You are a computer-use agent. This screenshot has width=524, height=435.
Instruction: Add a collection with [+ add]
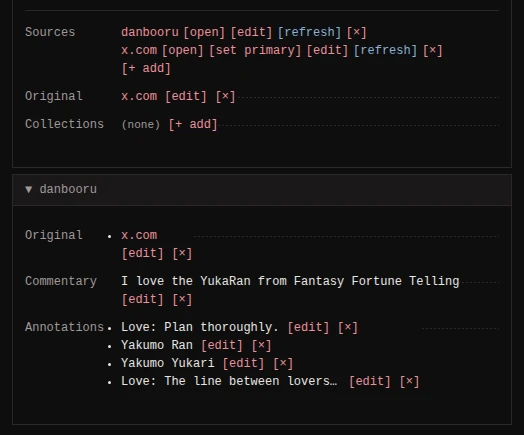[x=193, y=124]
